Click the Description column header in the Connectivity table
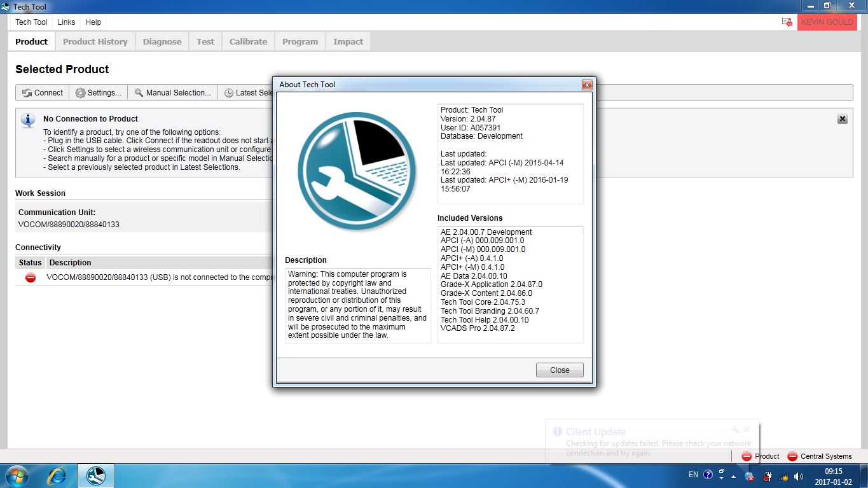The image size is (868, 488). (x=70, y=263)
